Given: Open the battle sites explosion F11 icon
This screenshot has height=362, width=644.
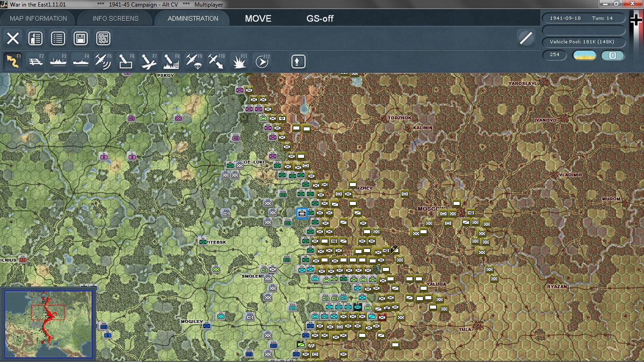Looking at the screenshot, I should (x=239, y=61).
